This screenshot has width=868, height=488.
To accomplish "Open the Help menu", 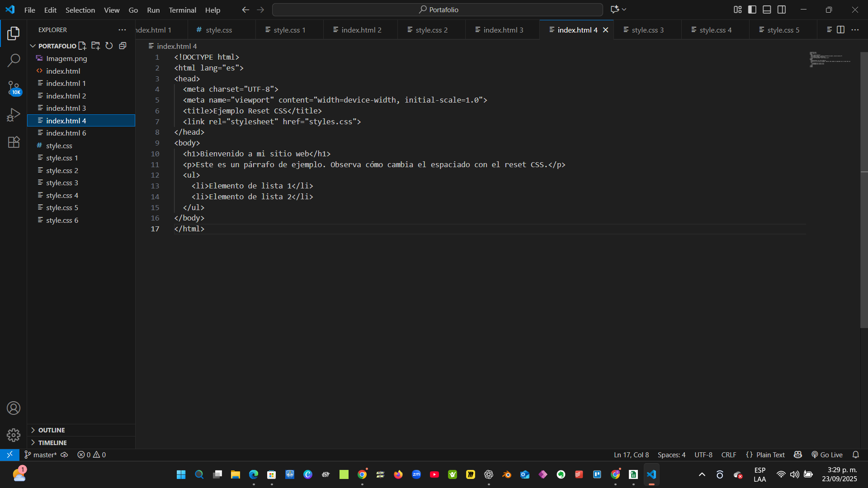I will point(212,10).
